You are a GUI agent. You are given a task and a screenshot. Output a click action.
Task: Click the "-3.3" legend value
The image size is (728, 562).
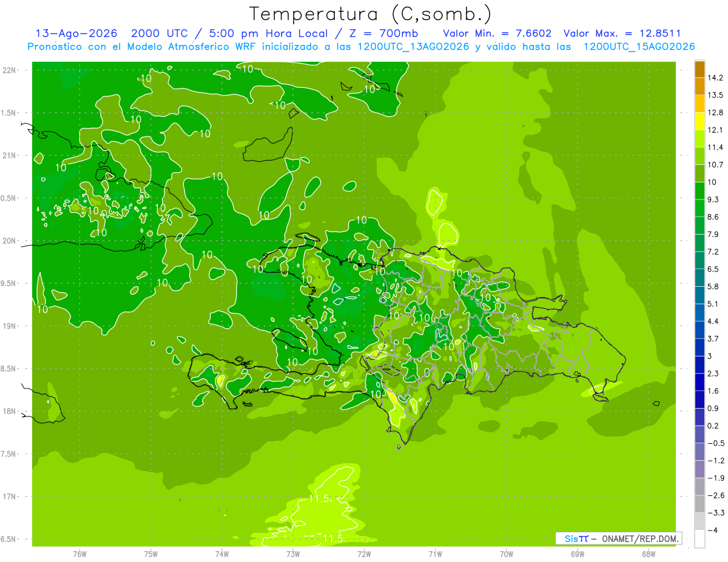click(716, 513)
